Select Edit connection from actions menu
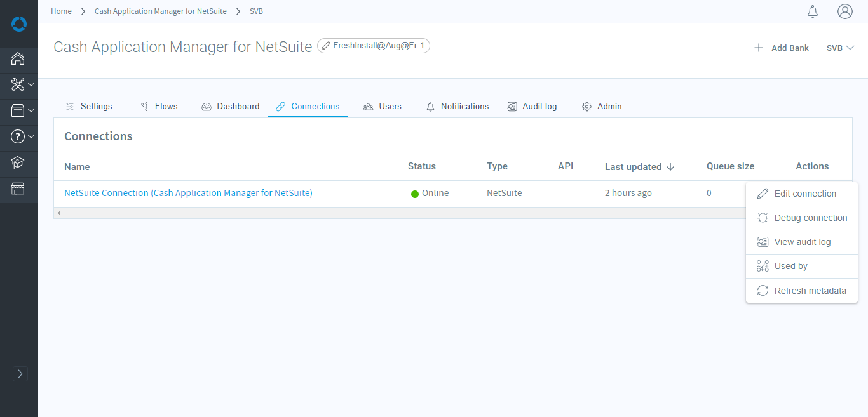 [x=804, y=194]
